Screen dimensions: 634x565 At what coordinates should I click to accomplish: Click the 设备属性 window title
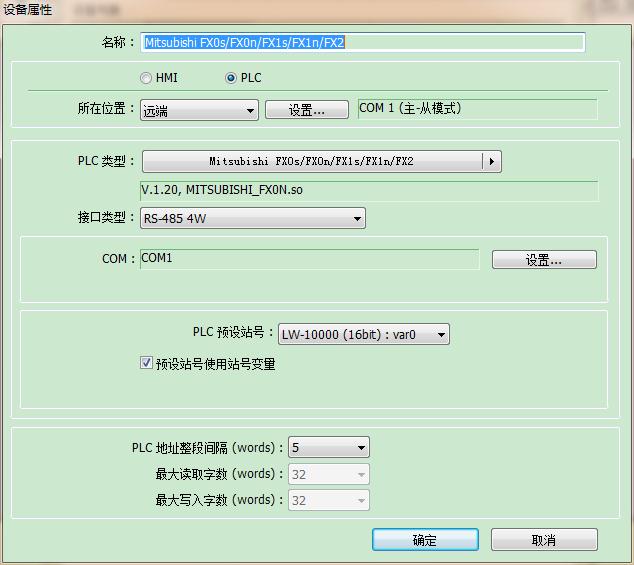click(27, 9)
